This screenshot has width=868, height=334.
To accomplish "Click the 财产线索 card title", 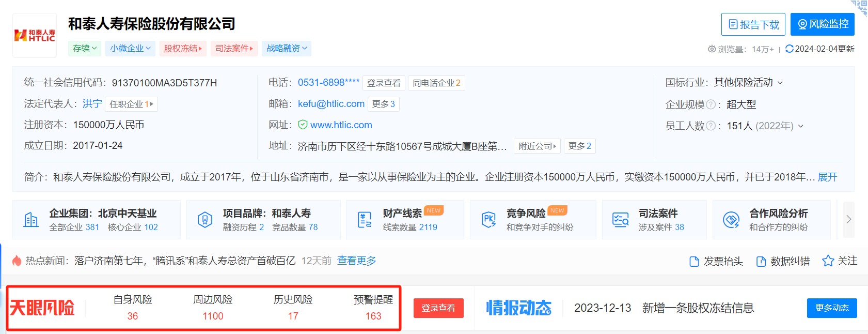I will pos(402,213).
